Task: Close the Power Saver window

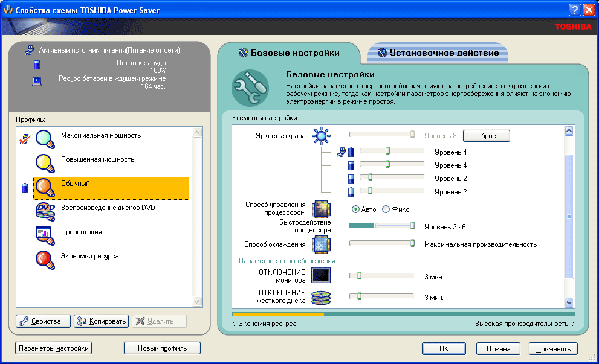Action: pos(589,10)
